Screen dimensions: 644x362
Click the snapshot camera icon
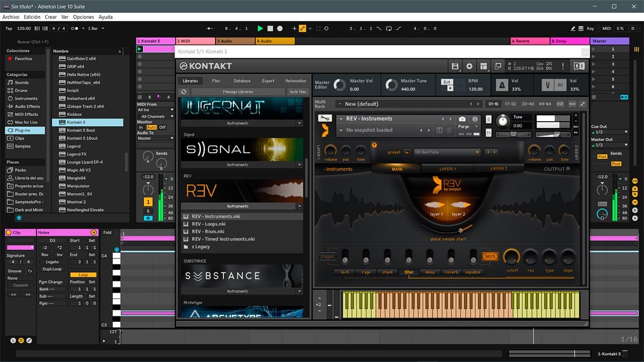pyautogui.click(x=463, y=119)
